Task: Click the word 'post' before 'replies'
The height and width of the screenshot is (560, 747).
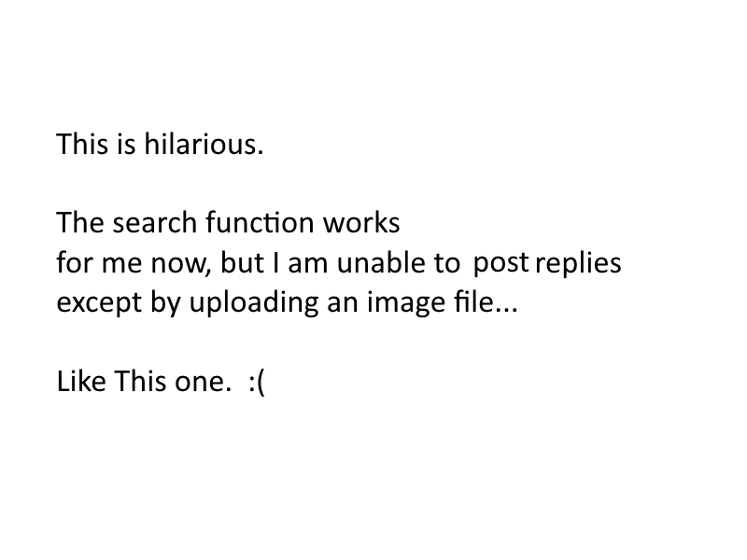Action: (x=500, y=263)
